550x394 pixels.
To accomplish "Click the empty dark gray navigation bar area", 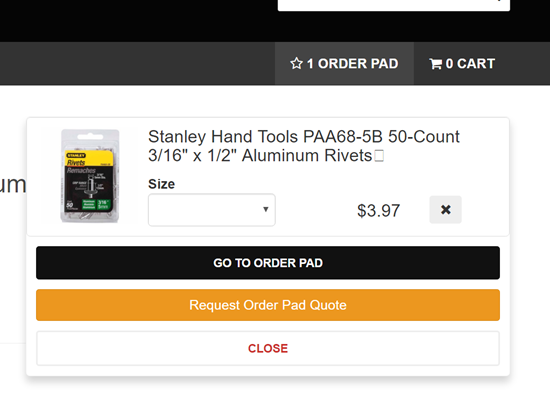I will coord(137,64).
